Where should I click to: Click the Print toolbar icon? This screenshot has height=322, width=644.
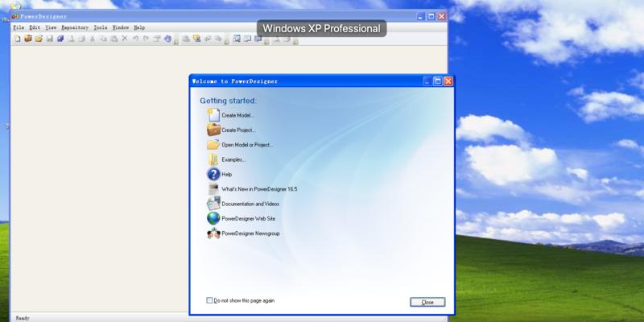pyautogui.click(x=82, y=39)
